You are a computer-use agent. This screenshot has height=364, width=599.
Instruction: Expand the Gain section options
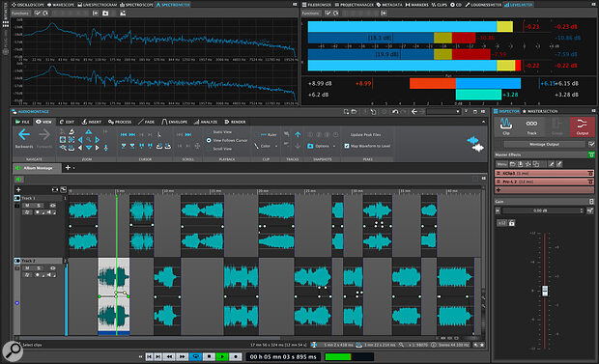(x=591, y=201)
